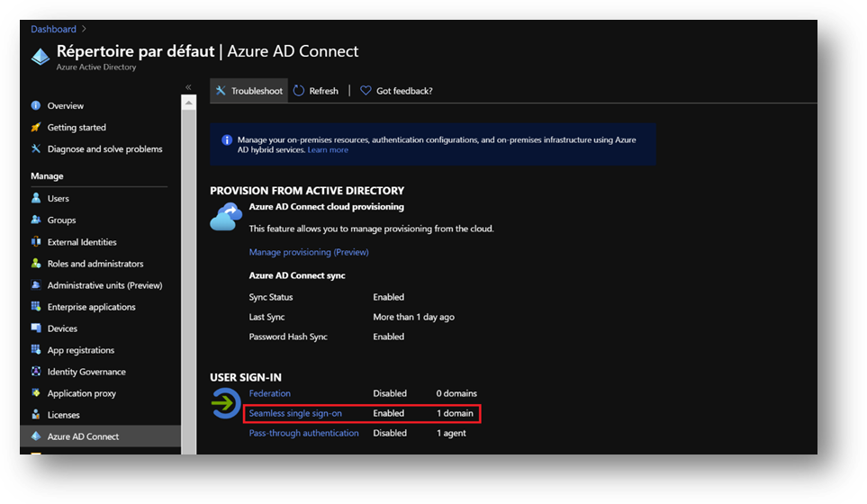Click the Administrative units icon

pos(36,284)
